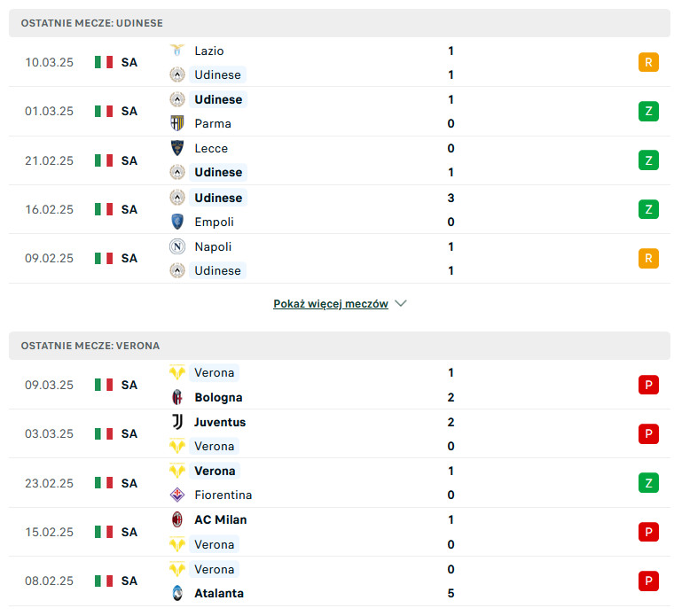Screen dimensions: 674x616
Task: Open the Pokaż więcej meczów link
Action: (x=331, y=304)
